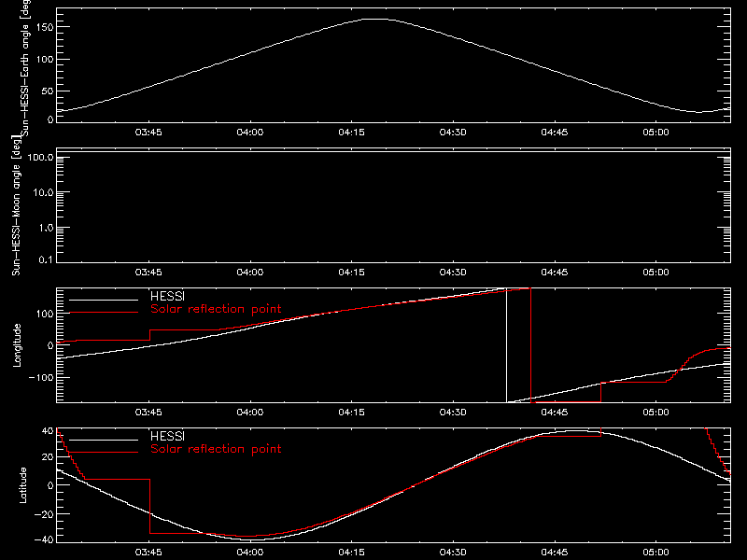This screenshot has height=560, width=747.
Task: Click '04:00' under the Earth angle plot
Action: click(250, 133)
